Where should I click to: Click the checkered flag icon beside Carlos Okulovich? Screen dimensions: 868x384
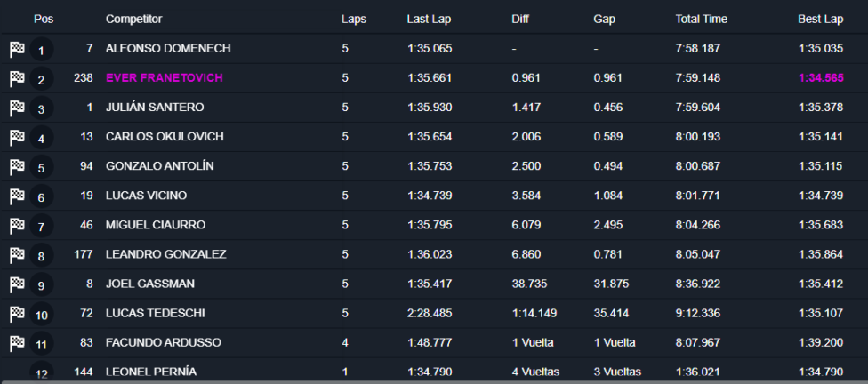point(17,138)
